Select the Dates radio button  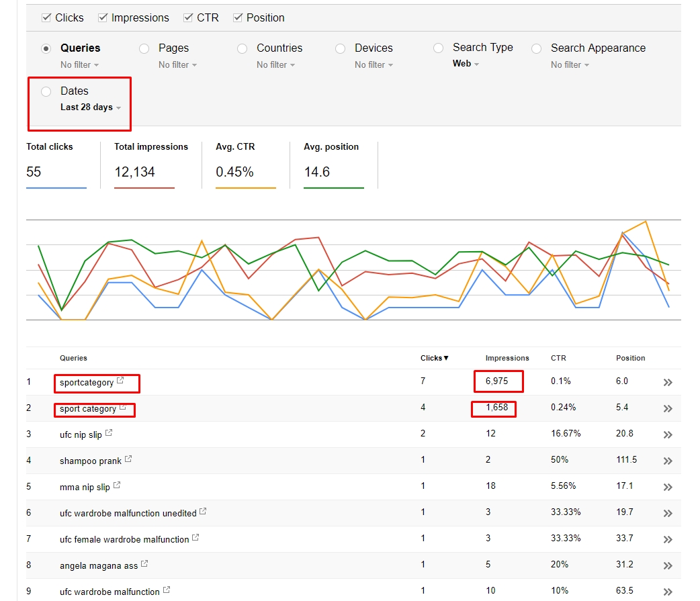click(x=46, y=91)
